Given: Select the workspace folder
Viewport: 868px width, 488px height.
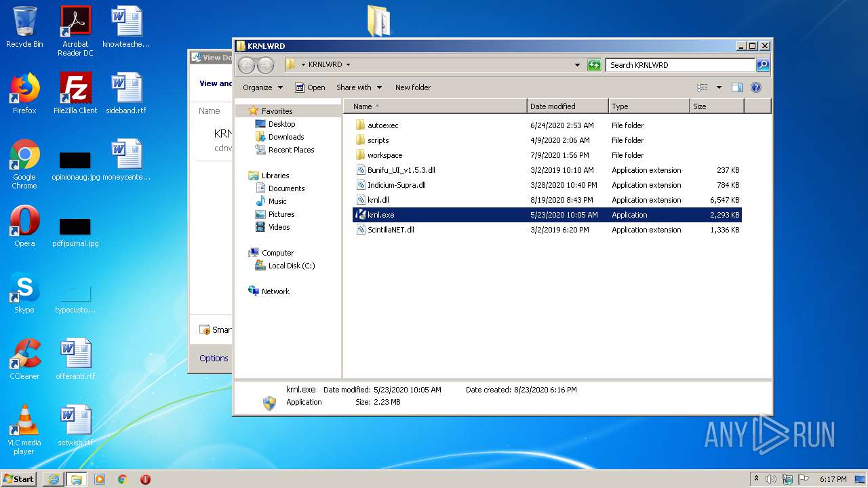Looking at the screenshot, I should 547,155.
